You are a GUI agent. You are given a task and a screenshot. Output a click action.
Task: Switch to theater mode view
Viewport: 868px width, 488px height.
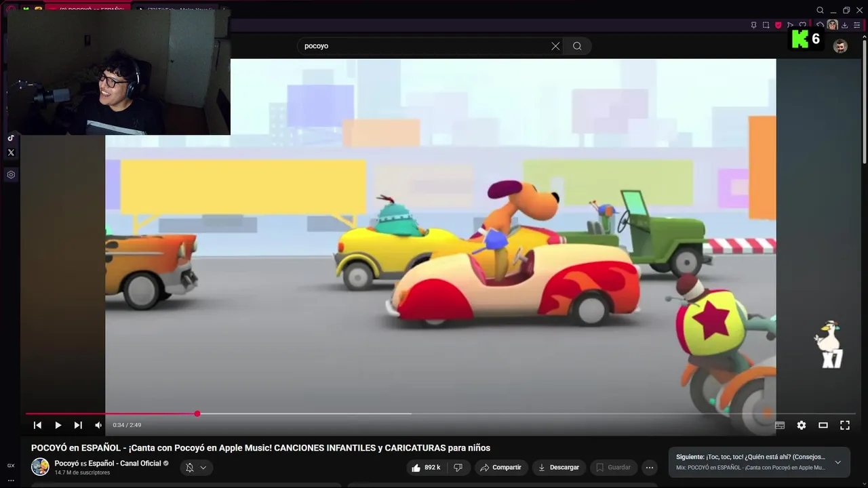pos(823,425)
